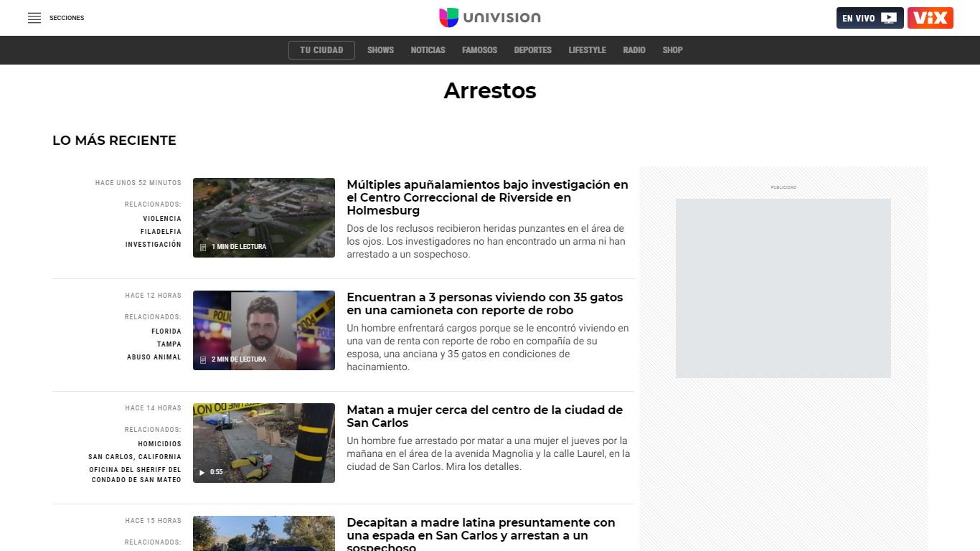Click the Arrestos page title
Viewport: 980px width, 551px height.
pos(490,91)
